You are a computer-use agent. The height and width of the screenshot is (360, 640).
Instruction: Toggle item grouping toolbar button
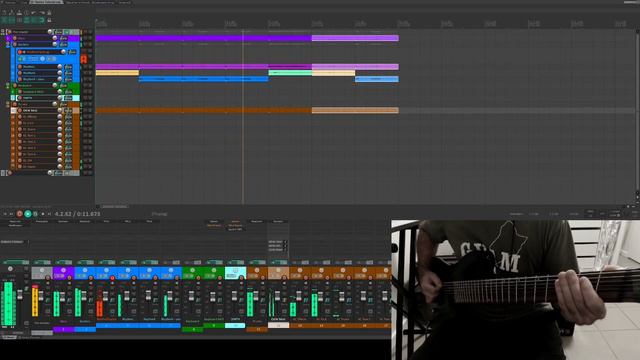(11, 20)
